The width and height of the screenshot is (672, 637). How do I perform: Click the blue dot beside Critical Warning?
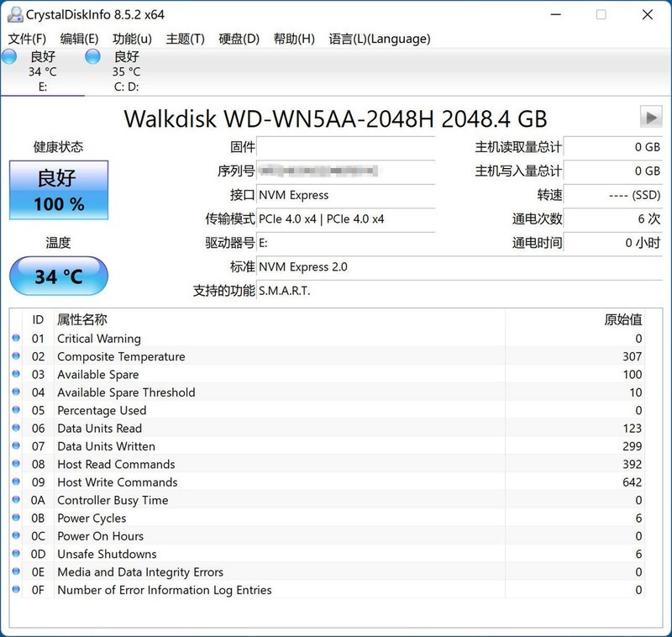pyautogui.click(x=14, y=339)
